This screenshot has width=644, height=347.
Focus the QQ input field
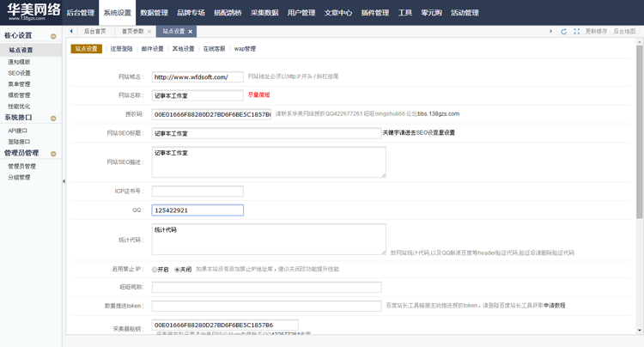[x=197, y=210]
